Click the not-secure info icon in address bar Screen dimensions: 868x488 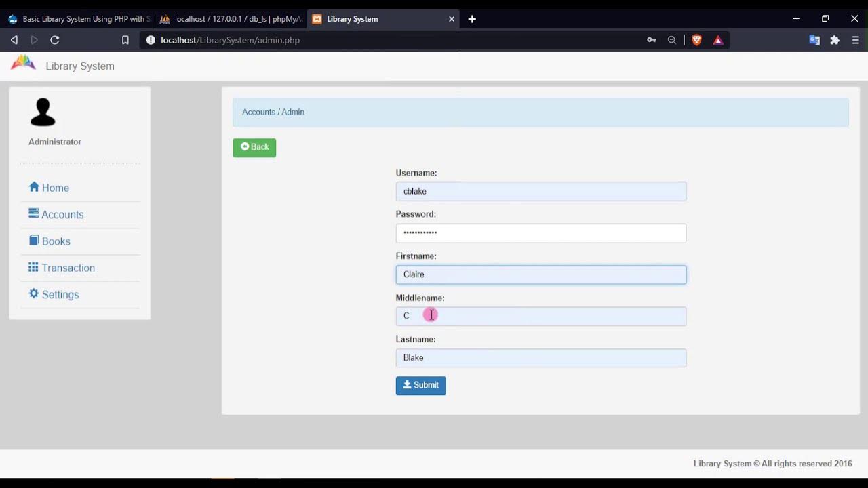coord(151,40)
